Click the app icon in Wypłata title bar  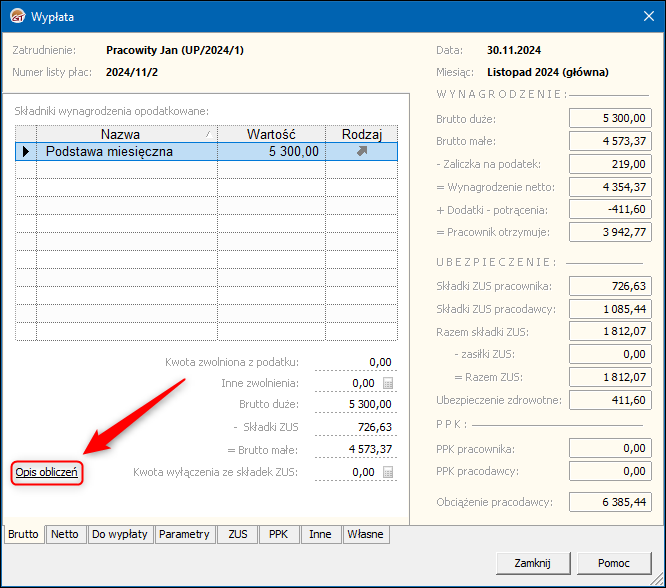pos(17,17)
